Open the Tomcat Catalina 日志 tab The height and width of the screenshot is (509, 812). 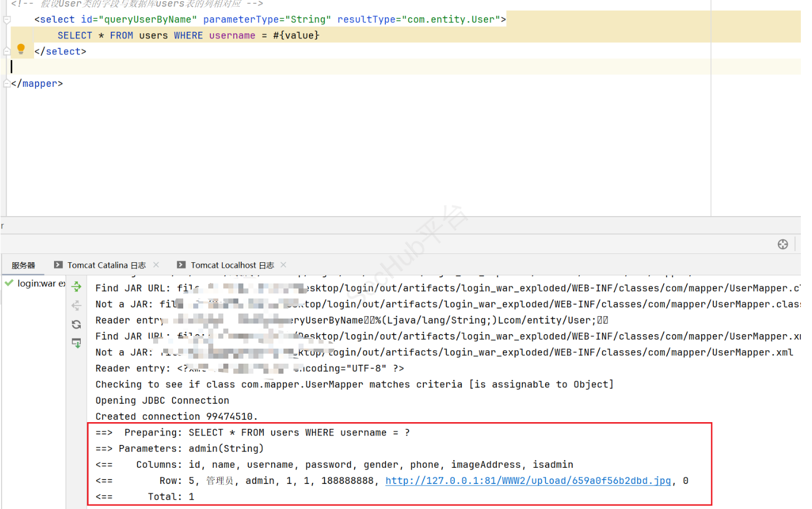coord(106,266)
